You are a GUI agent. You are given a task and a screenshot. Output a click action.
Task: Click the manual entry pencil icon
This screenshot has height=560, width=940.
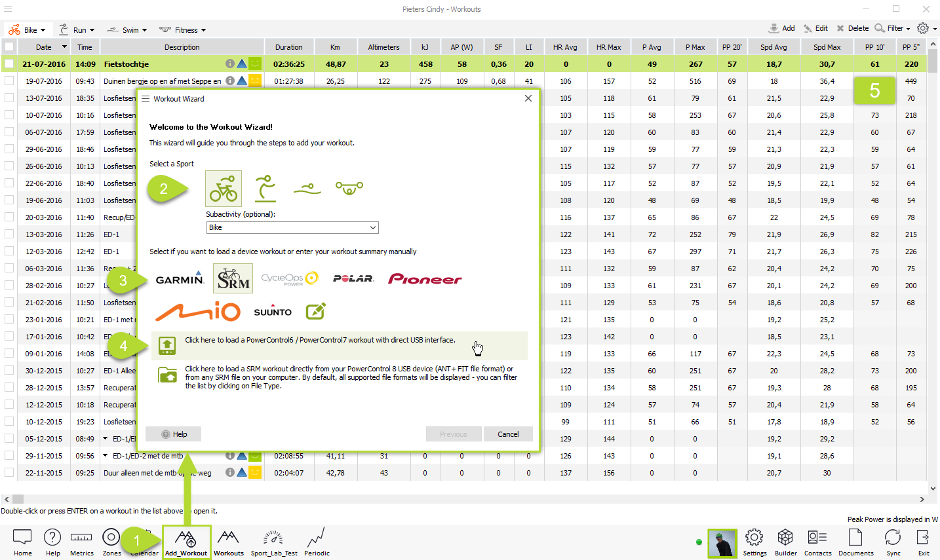point(316,311)
